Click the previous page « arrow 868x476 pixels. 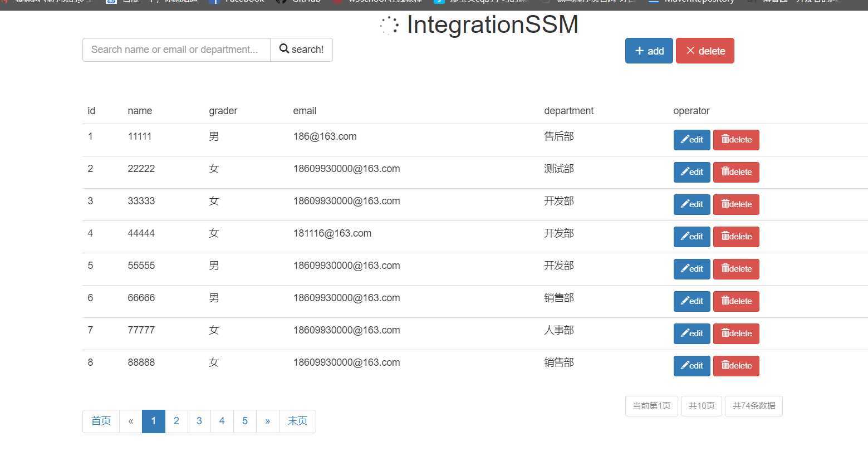coord(131,421)
